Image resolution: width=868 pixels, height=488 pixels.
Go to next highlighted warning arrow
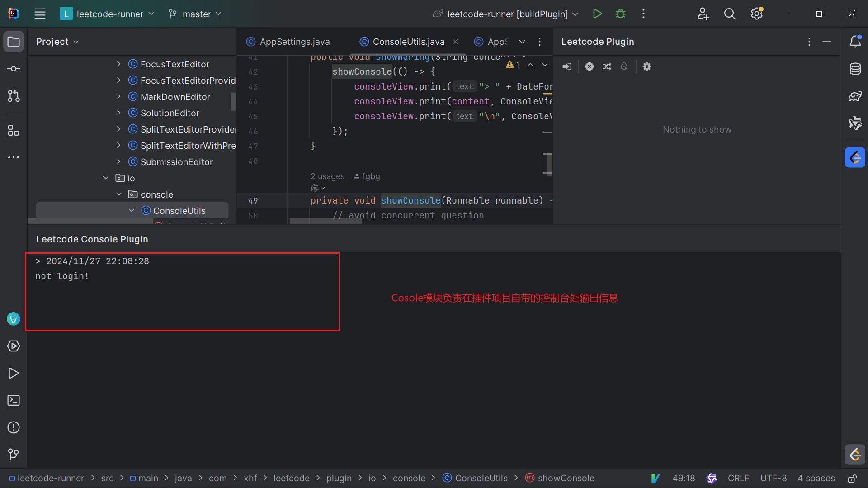pyautogui.click(x=545, y=65)
